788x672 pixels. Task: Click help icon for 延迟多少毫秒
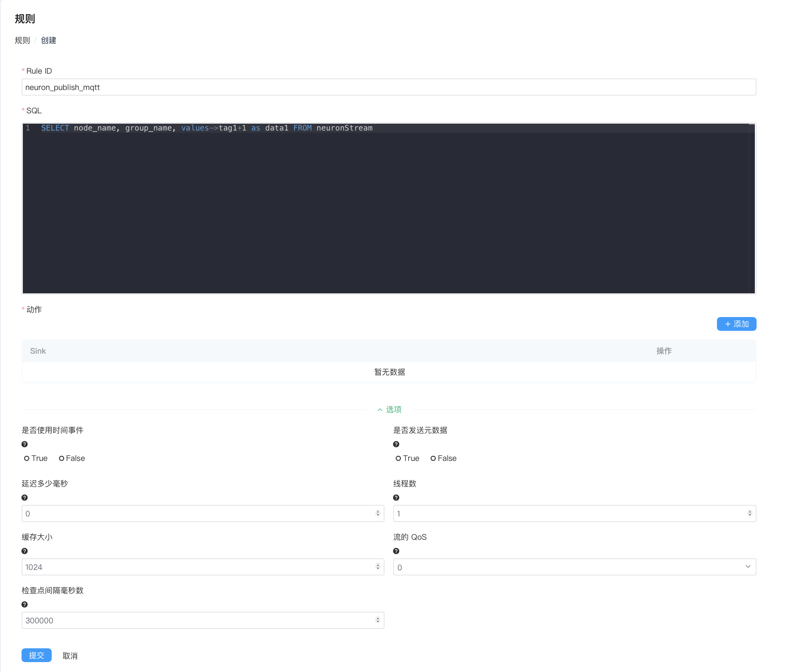pos(25,498)
